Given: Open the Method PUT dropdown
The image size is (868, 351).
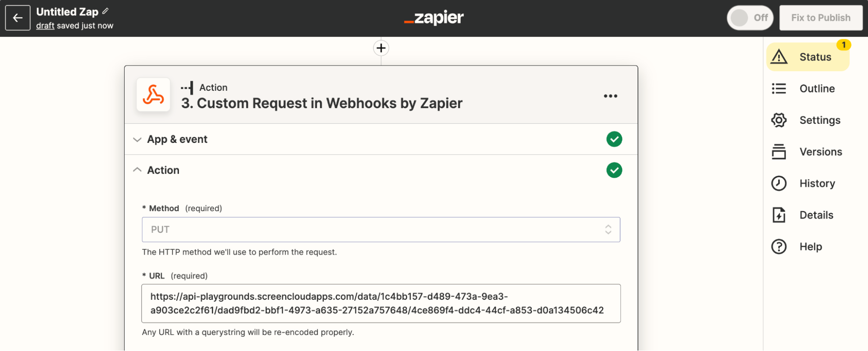Looking at the screenshot, I should [381, 230].
